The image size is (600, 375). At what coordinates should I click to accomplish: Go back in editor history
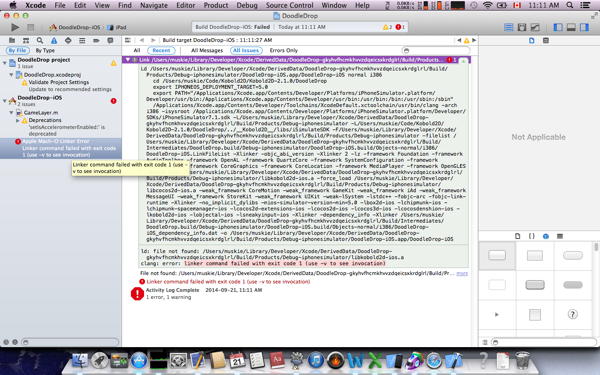[x=142, y=40]
